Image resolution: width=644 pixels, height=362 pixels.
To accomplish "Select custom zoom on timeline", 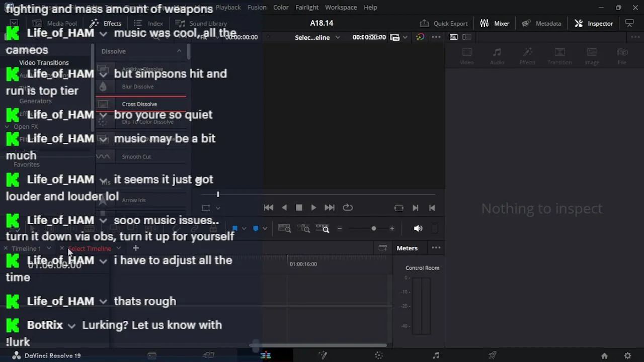I will tap(323, 229).
